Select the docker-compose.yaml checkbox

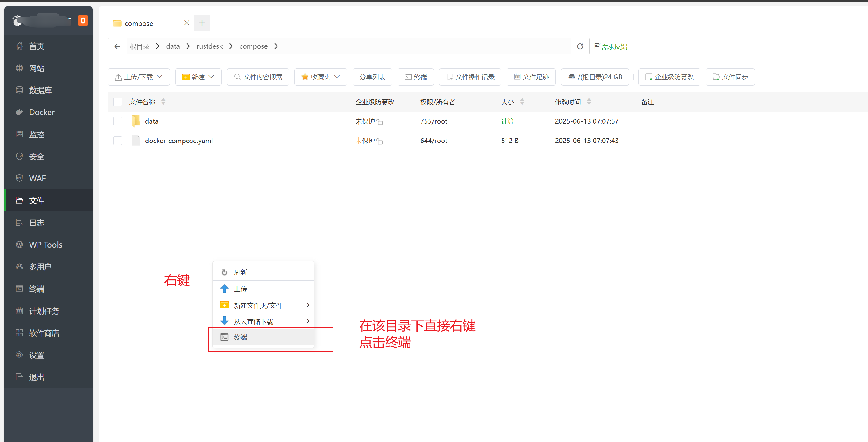(118, 141)
